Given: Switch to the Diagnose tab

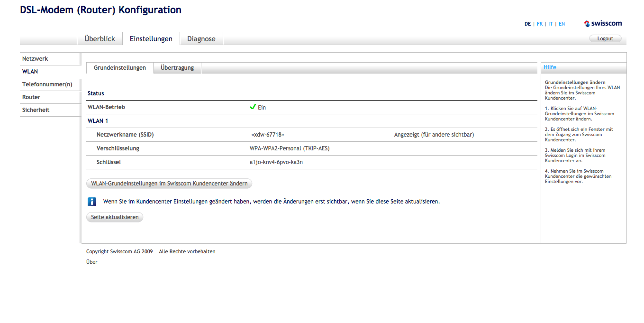Looking at the screenshot, I should (x=201, y=39).
